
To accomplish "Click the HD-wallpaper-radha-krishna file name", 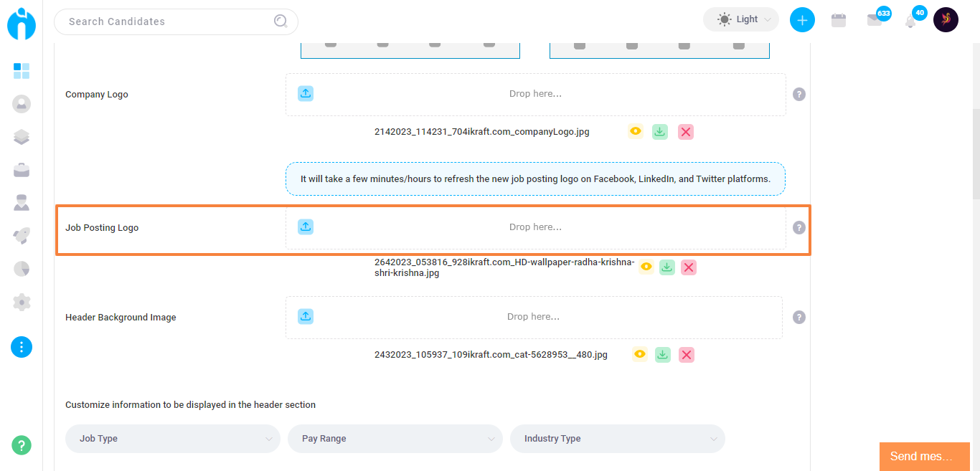I will click(x=504, y=267).
